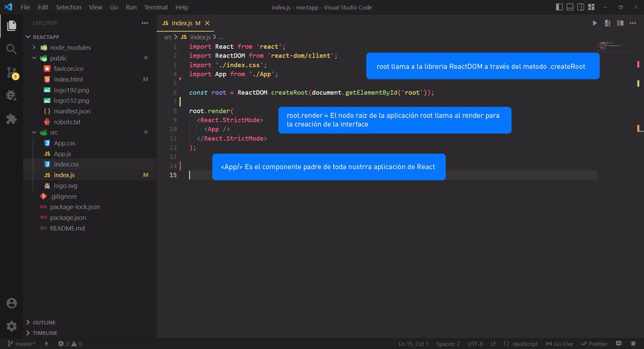This screenshot has height=349, width=644.
Task: Open manifest.json in the explorer
Action: click(x=90, y=111)
